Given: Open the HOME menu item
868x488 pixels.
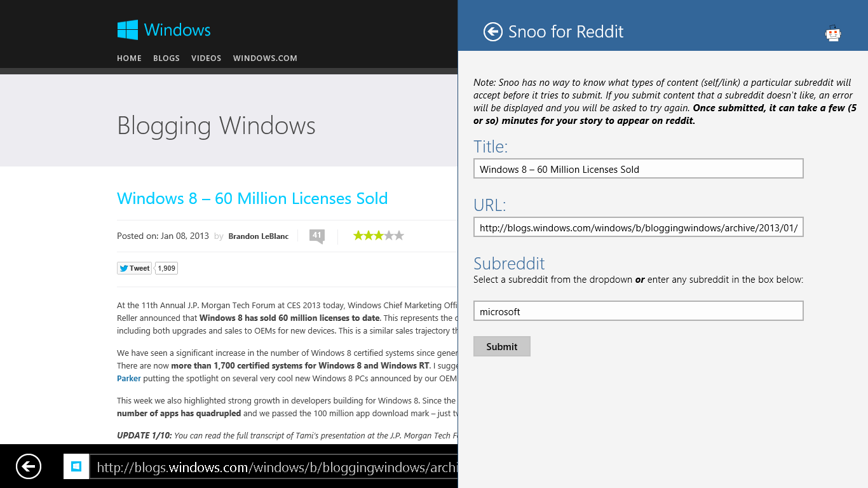Looking at the screenshot, I should (x=129, y=58).
